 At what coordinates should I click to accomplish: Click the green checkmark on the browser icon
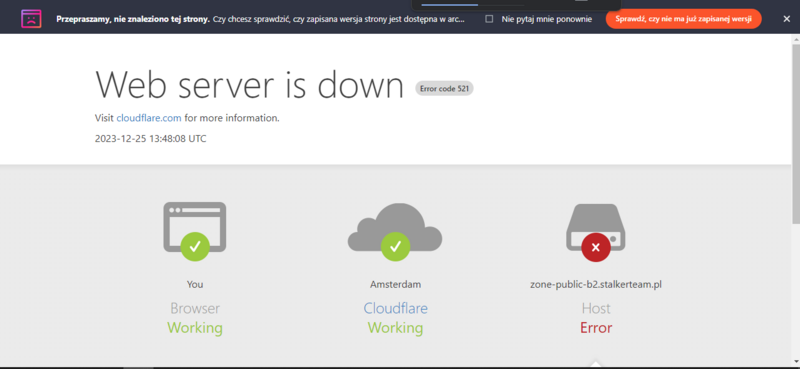tap(195, 247)
